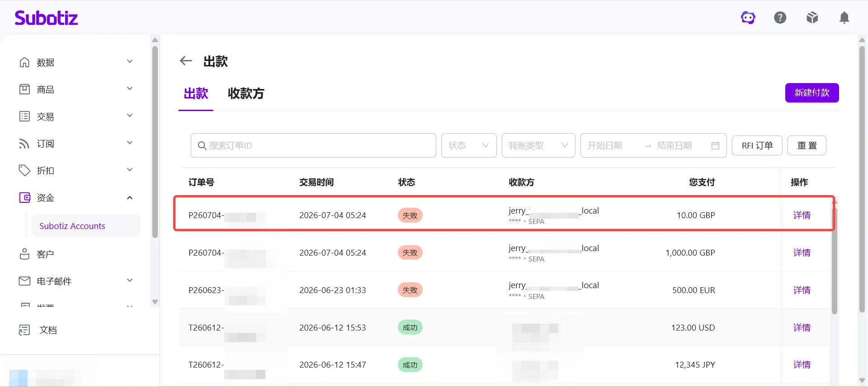Click the 成功 badge in 12,345 JPY row
The image size is (868, 387).
[410, 365]
